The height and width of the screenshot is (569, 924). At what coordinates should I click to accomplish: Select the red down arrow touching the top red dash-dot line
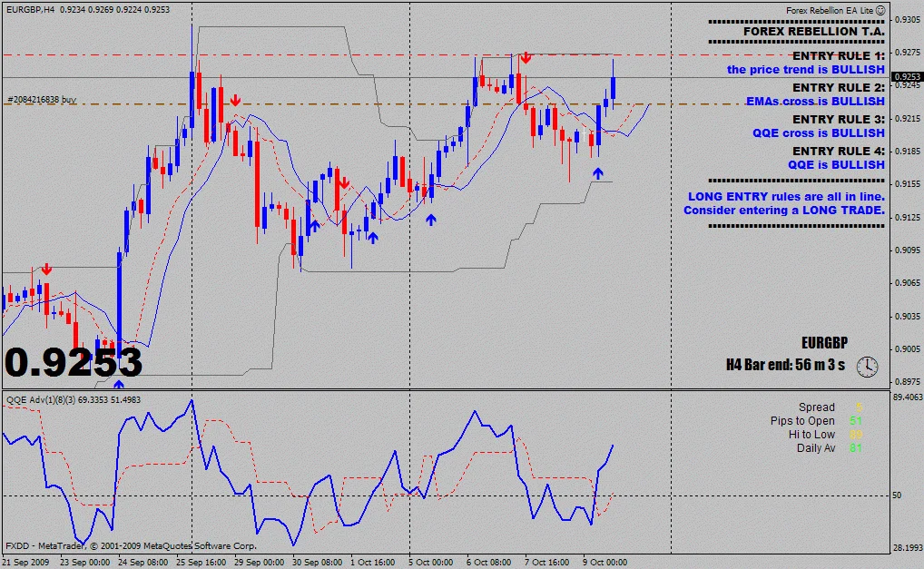pyautogui.click(x=526, y=58)
